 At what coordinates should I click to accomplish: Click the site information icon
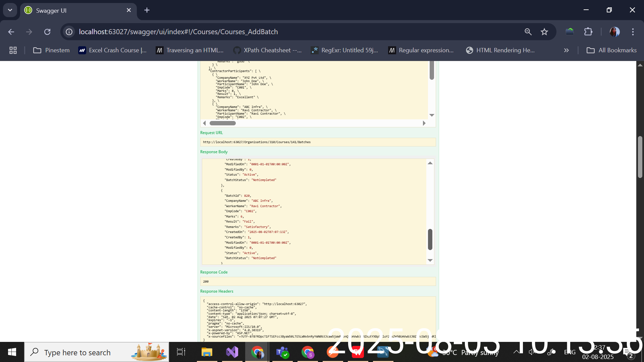(69, 32)
